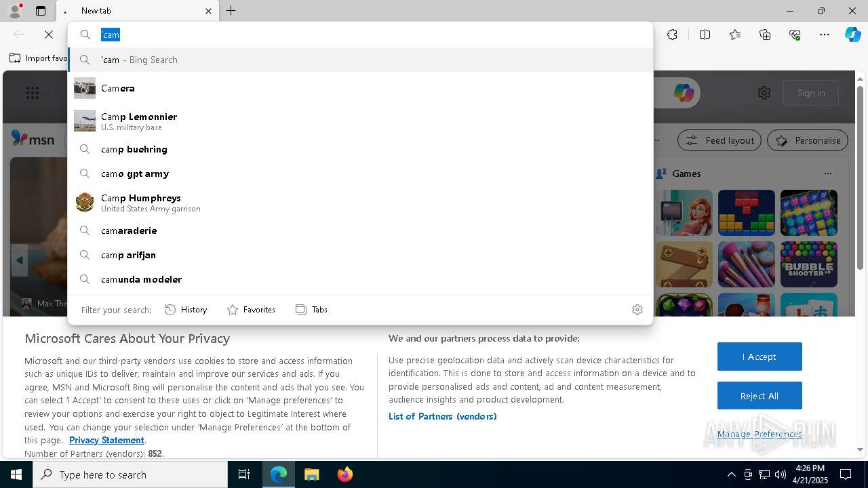Open Task View on taskbar

point(244,474)
